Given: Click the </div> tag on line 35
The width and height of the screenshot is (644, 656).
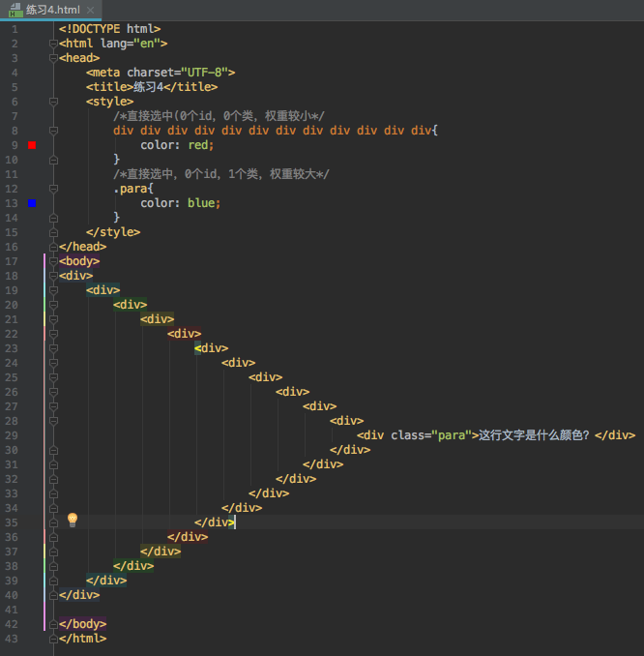Looking at the screenshot, I should [215, 522].
